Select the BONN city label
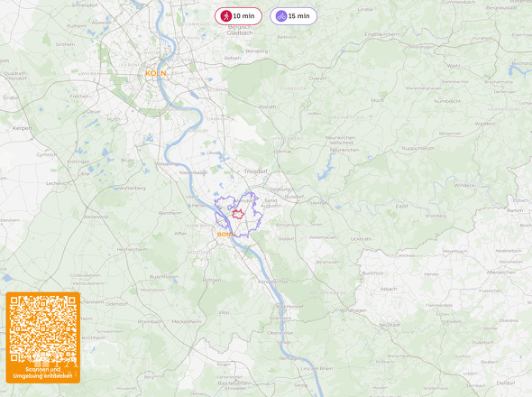 (225, 235)
